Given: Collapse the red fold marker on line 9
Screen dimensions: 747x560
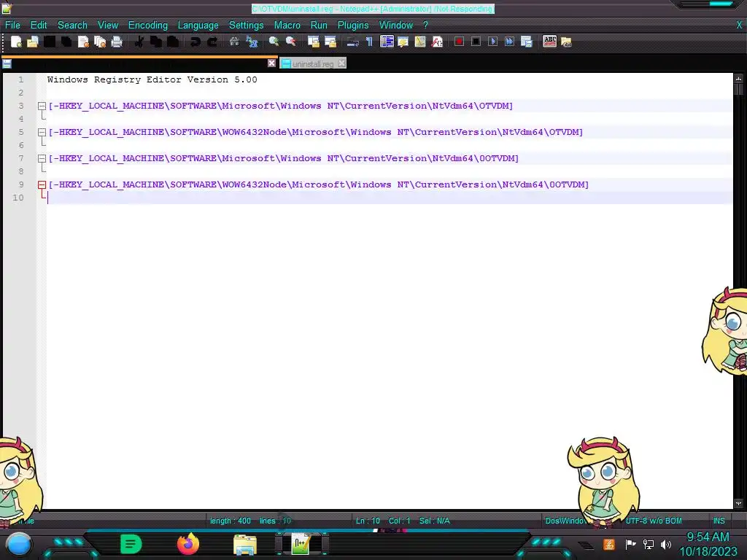Looking at the screenshot, I should pyautogui.click(x=42, y=184).
